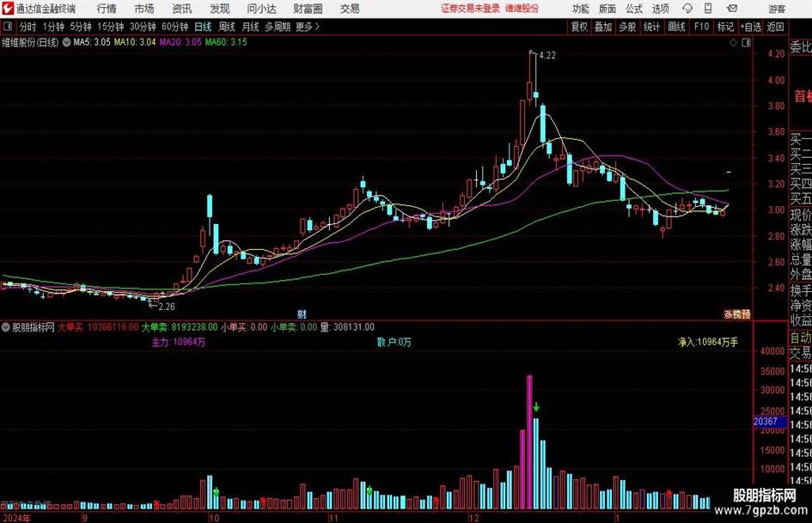The image size is (812, 523).
Task: Click the MA20: 3.05 label
Action: (x=180, y=42)
